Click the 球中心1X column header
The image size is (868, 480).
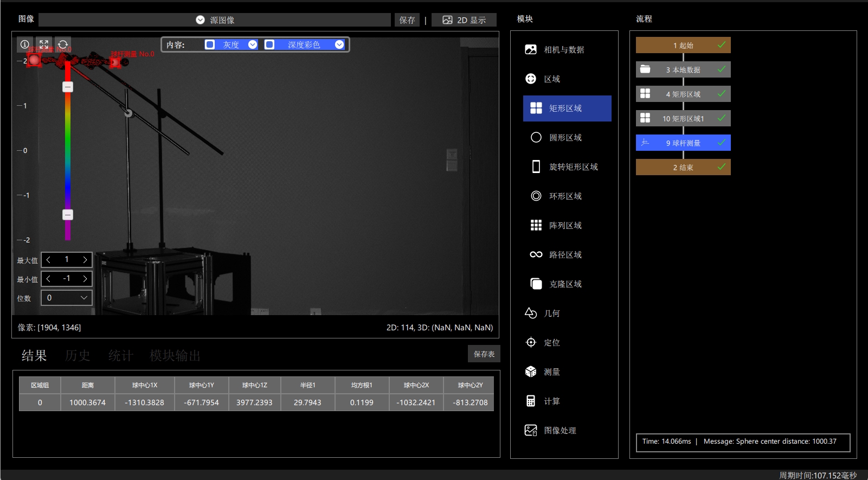tap(145, 385)
